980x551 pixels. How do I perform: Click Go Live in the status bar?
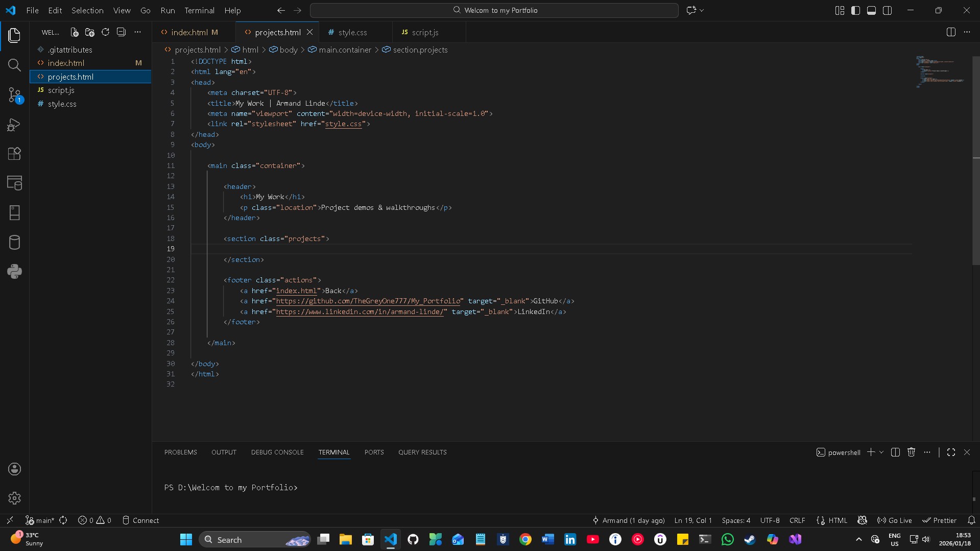[895, 520]
